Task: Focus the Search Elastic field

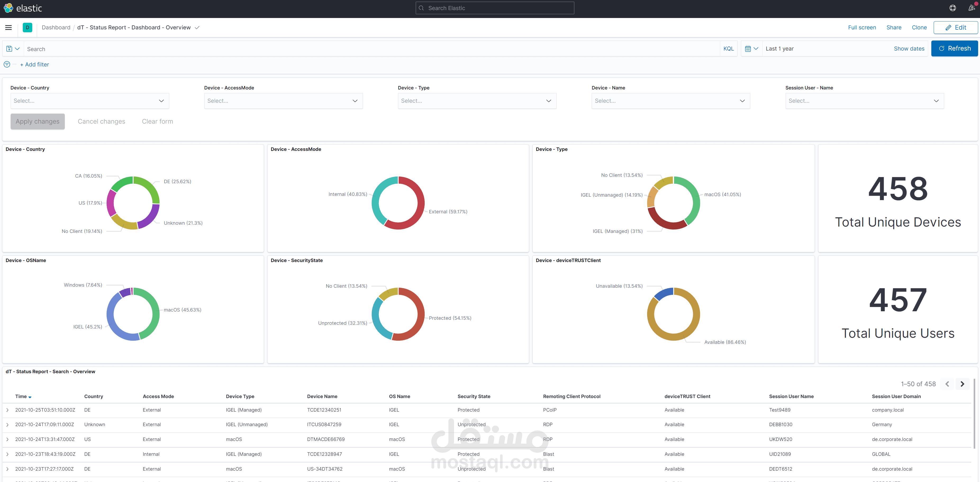Action: 494,8
